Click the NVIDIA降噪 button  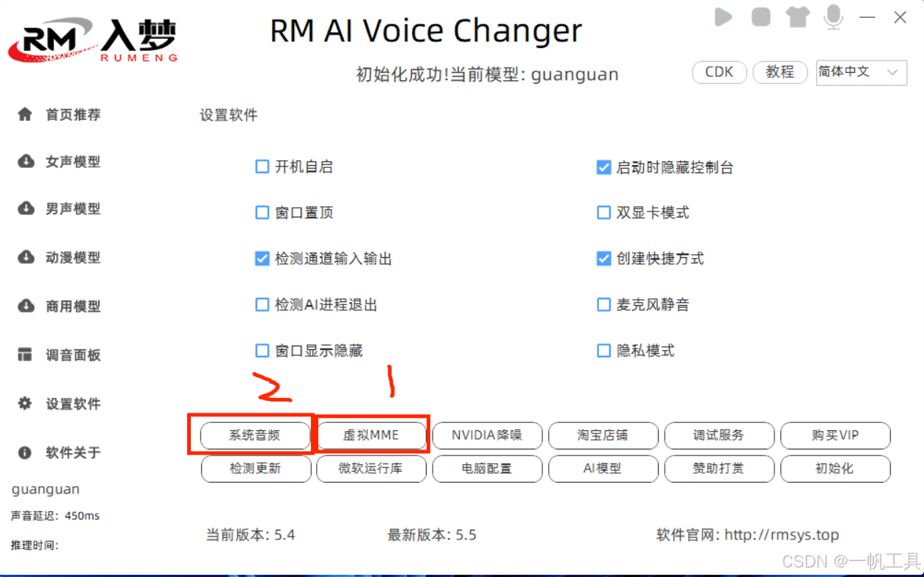pos(487,435)
